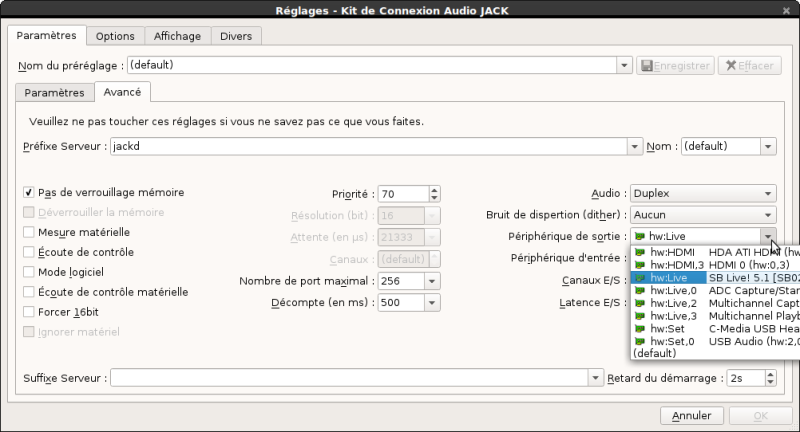Close the Réglages dialog window
Image resolution: width=800 pixels, height=432 pixels.
coord(786,10)
